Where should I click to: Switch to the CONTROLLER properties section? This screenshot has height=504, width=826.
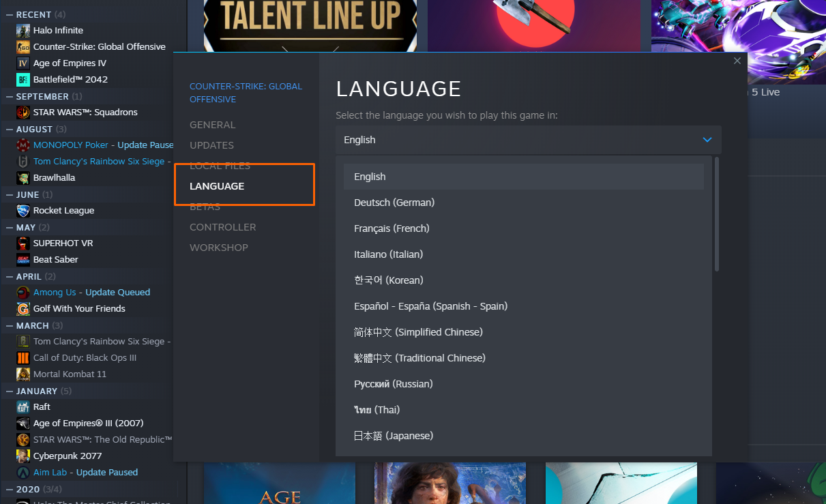pyautogui.click(x=223, y=227)
